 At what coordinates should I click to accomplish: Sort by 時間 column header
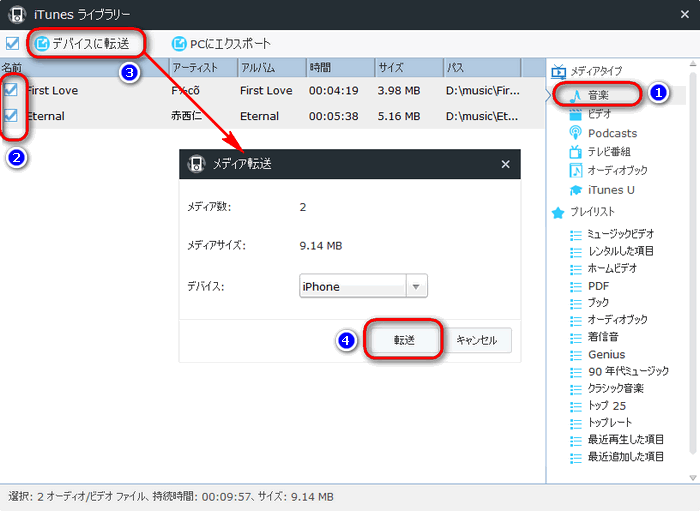pos(340,67)
